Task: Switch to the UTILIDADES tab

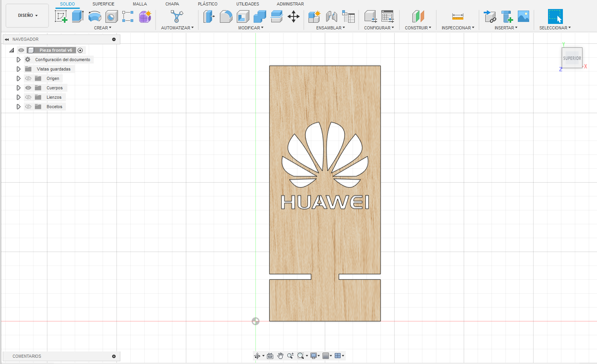Action: pos(248,4)
